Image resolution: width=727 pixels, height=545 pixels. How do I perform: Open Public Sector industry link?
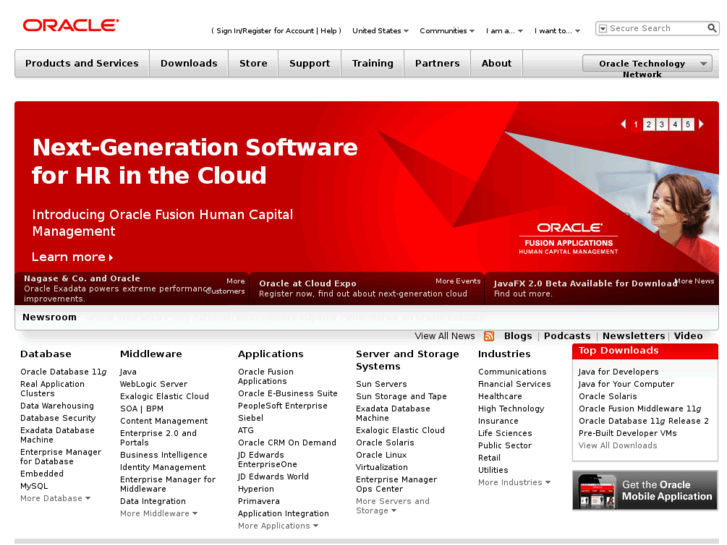tap(504, 446)
